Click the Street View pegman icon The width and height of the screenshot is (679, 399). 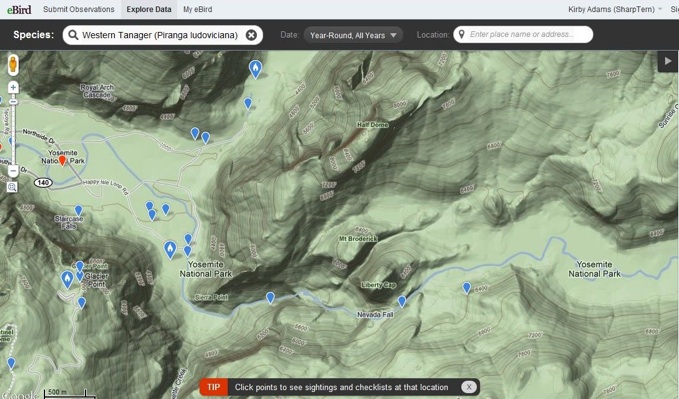(x=13, y=65)
